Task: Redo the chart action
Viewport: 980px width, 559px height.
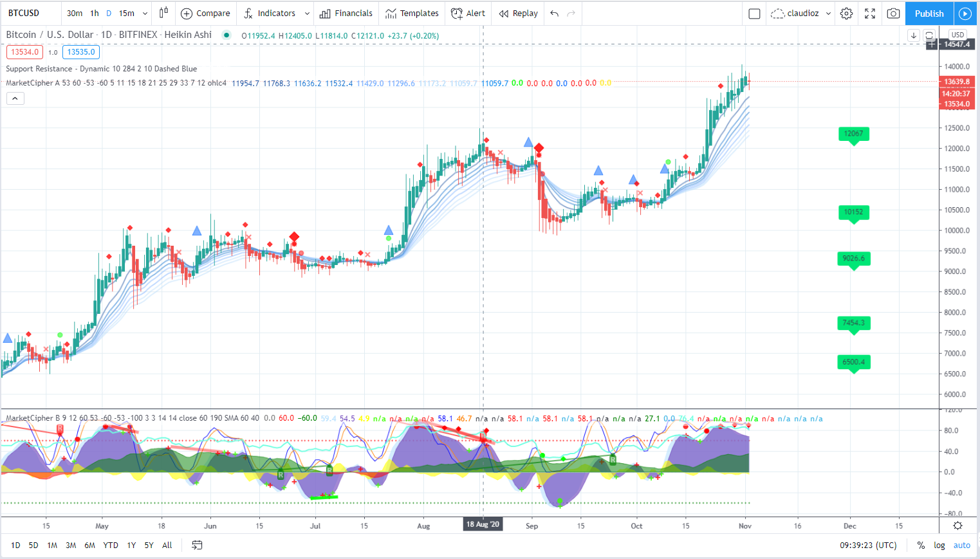Action: [571, 13]
